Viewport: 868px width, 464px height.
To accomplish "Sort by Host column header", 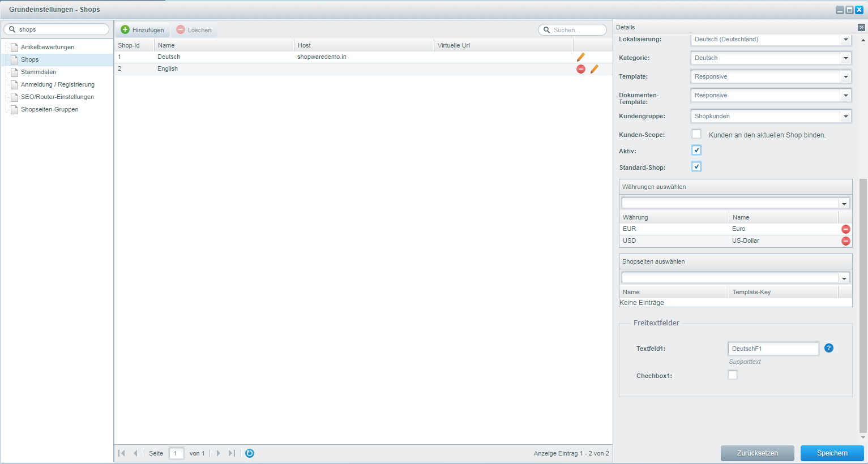I will (364, 45).
